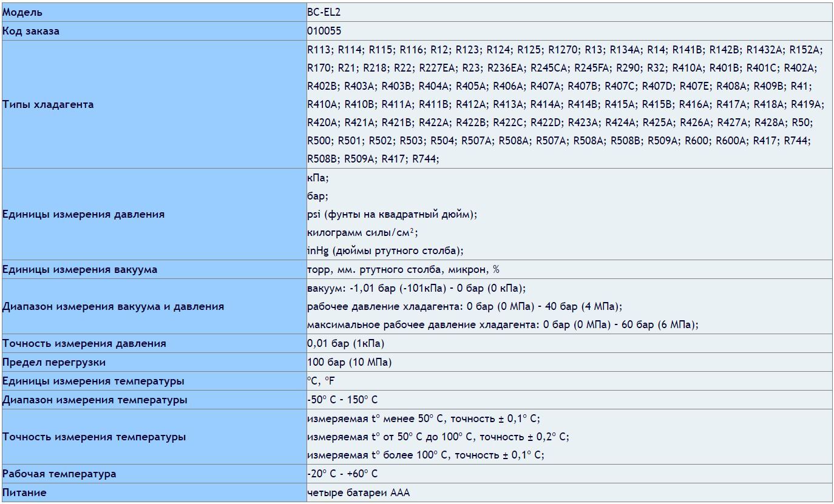
Task: Click the Единицы измерения давления label
Action: point(83,214)
